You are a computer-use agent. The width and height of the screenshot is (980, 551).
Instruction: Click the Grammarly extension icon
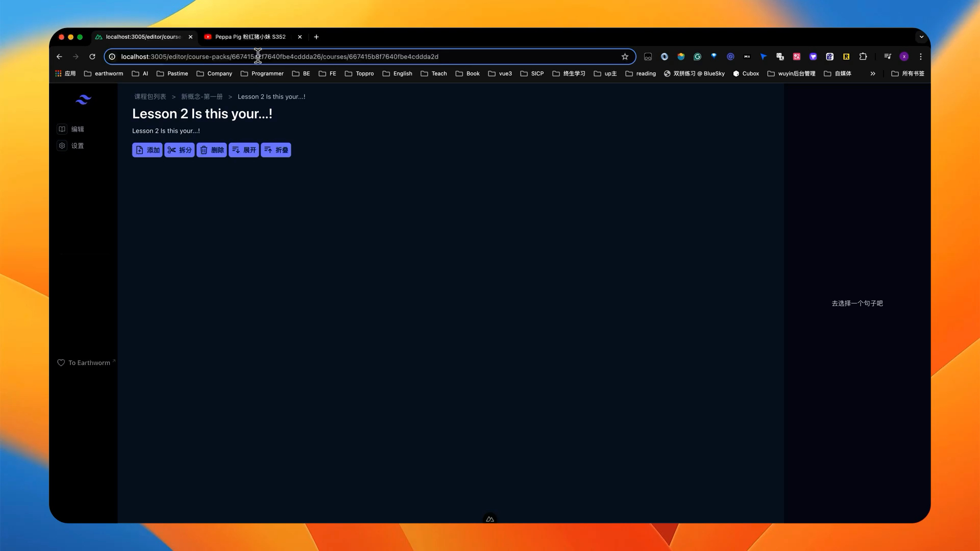697,57
